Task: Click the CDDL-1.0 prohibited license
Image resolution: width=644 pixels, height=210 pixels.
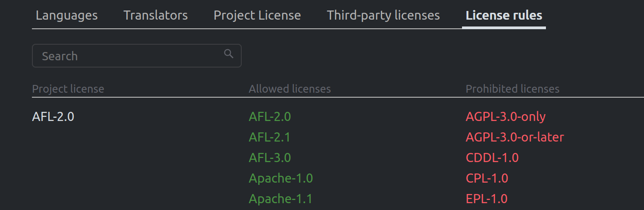Action: (x=492, y=158)
